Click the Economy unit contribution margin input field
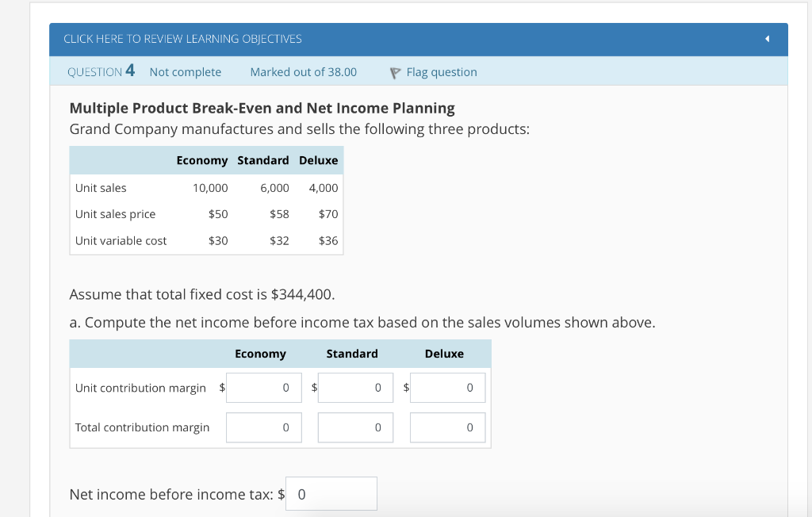This screenshot has height=517, width=812. point(264,388)
